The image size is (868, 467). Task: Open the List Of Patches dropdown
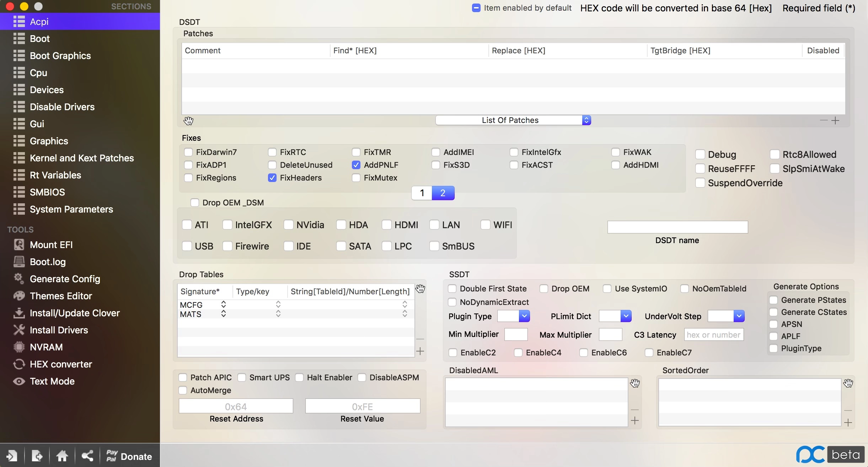coord(513,120)
